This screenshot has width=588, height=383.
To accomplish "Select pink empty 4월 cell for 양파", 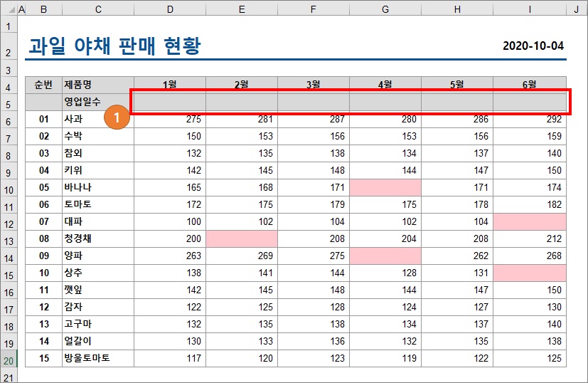I will click(385, 256).
